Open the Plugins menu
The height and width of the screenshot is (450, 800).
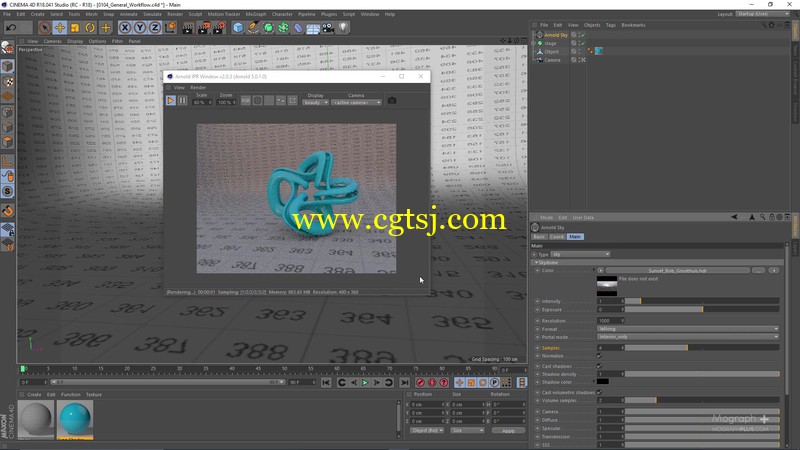(x=329, y=14)
